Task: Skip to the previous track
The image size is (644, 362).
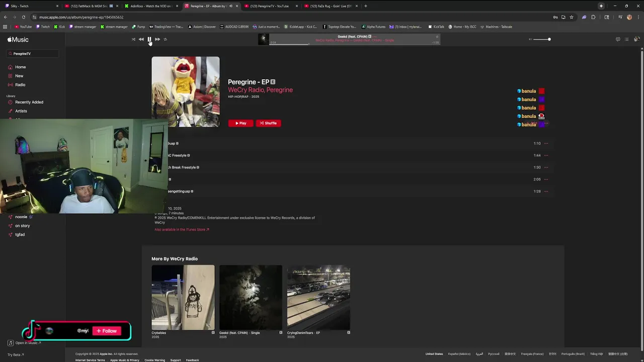Action: (x=141, y=39)
